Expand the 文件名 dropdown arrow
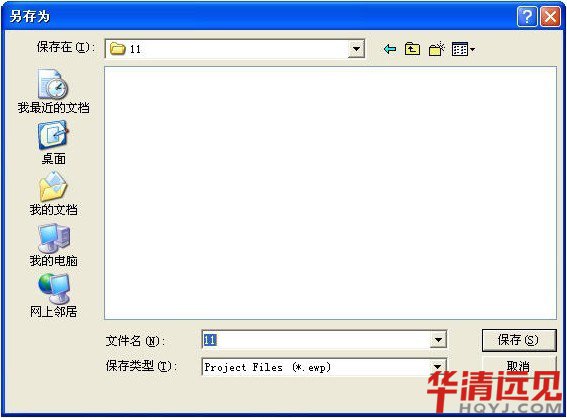 [x=438, y=340]
